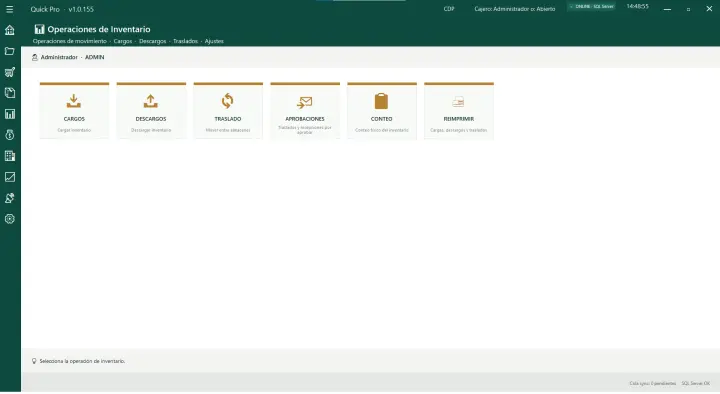Open the shopping cart sales icon
This screenshot has height=394, width=720.
pos(10,72)
